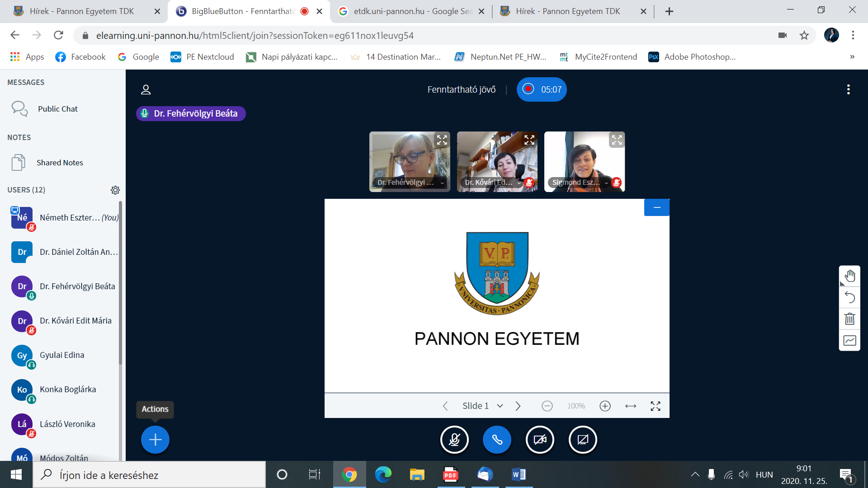
Task: Click the clear annotations trash icon
Action: pos(849,319)
